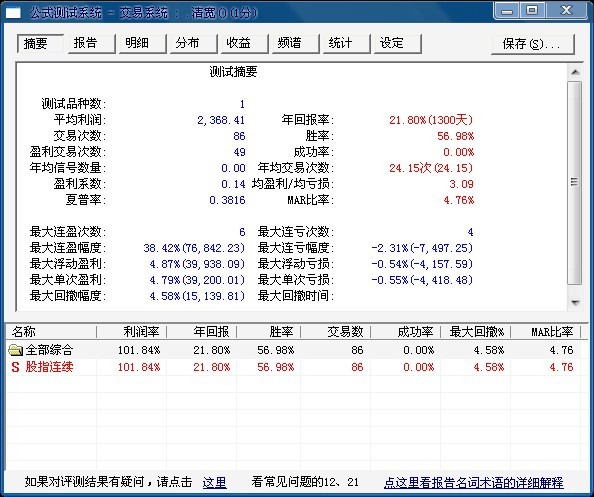Open the 设定 tab

(397, 44)
